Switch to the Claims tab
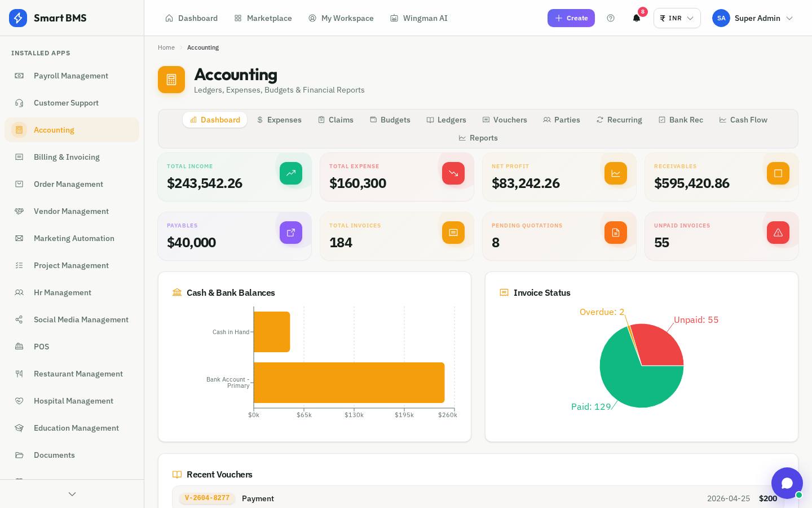This screenshot has height=508, width=812. tap(336, 120)
